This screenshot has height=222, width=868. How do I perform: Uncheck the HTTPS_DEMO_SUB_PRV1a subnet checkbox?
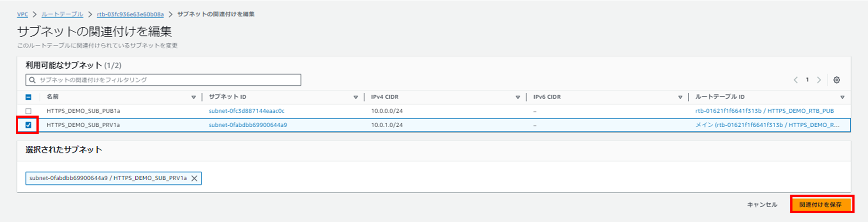[29, 125]
